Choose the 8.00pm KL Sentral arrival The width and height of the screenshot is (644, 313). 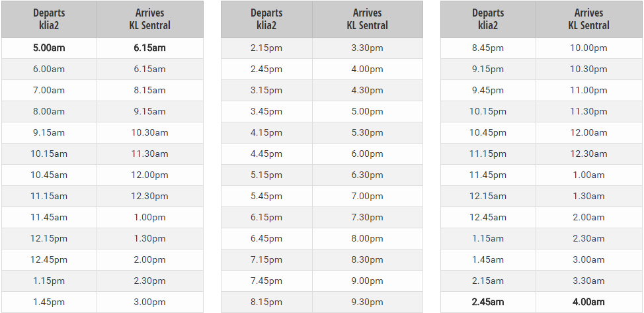pos(367,238)
